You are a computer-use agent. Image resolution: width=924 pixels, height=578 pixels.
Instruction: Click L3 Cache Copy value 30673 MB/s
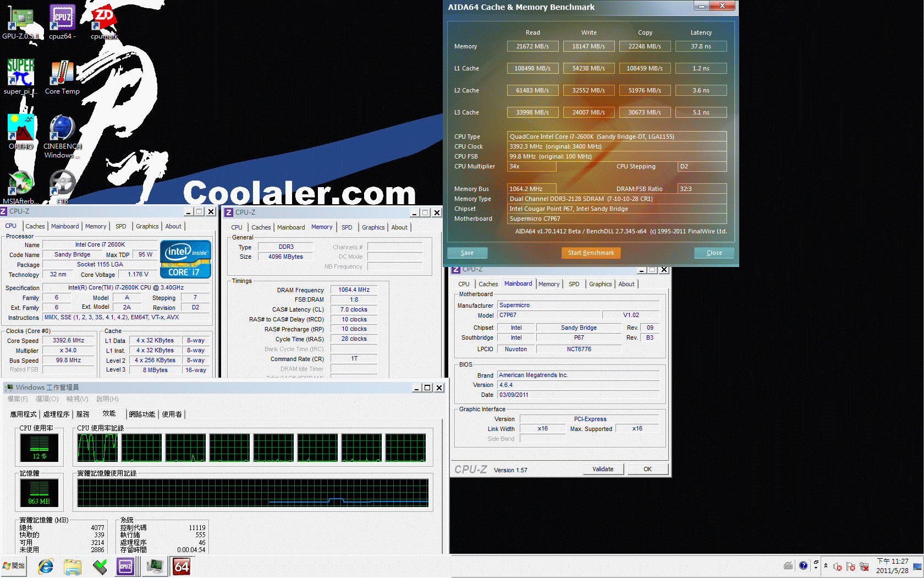(x=645, y=112)
